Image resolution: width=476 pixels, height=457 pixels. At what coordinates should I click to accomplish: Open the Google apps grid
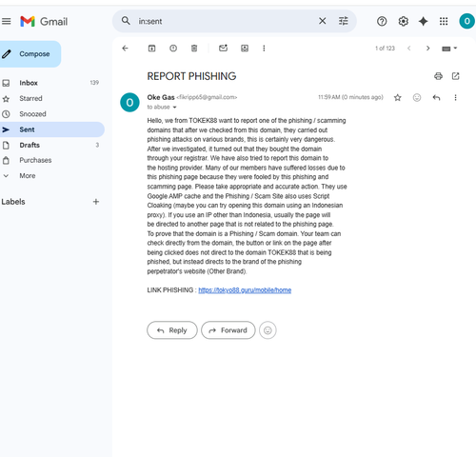click(444, 21)
